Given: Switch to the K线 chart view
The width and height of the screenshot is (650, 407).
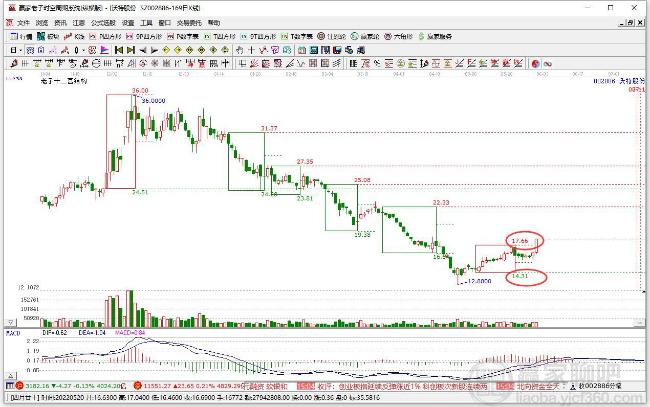Looking at the screenshot, I should point(74,36).
